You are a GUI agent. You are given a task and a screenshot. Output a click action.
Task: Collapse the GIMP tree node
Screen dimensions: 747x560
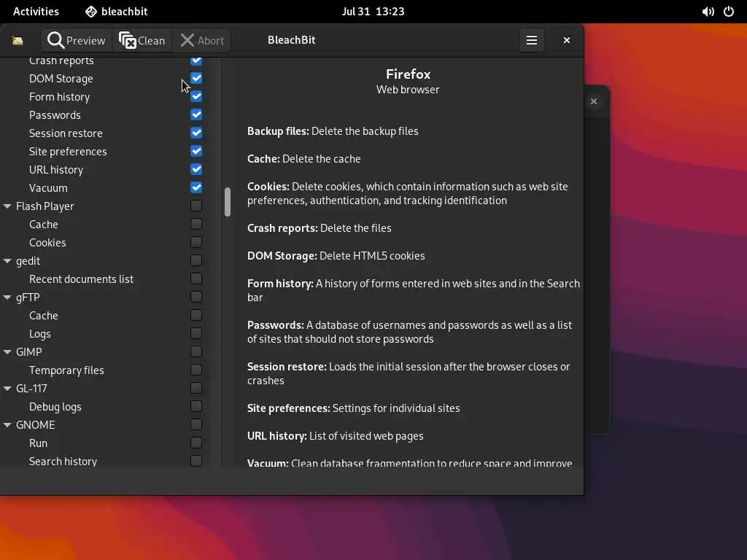click(7, 352)
